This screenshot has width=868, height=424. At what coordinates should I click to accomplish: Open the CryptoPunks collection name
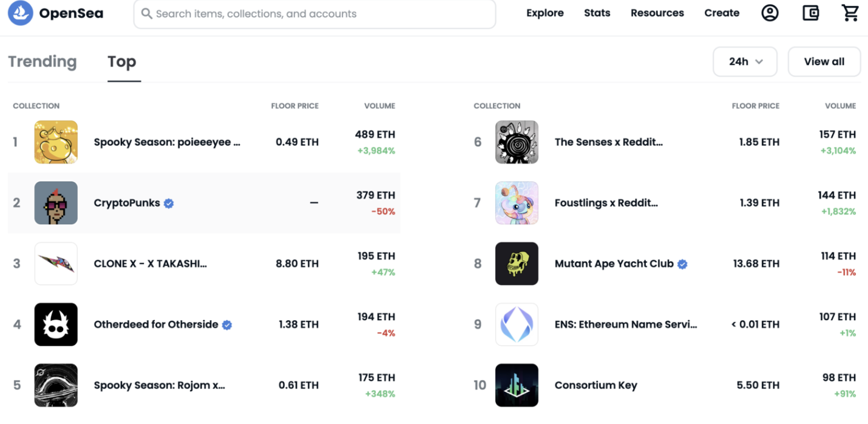coord(127,203)
